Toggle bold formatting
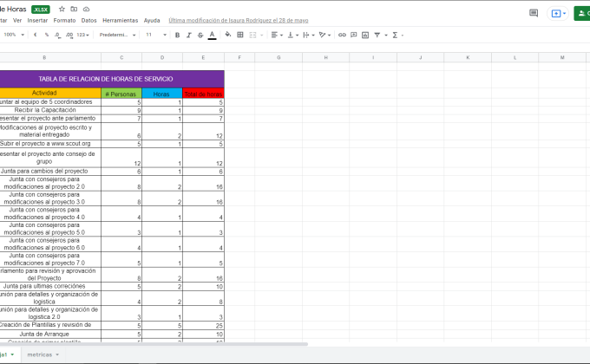Viewport: 590px width, 364px height. pos(177,35)
